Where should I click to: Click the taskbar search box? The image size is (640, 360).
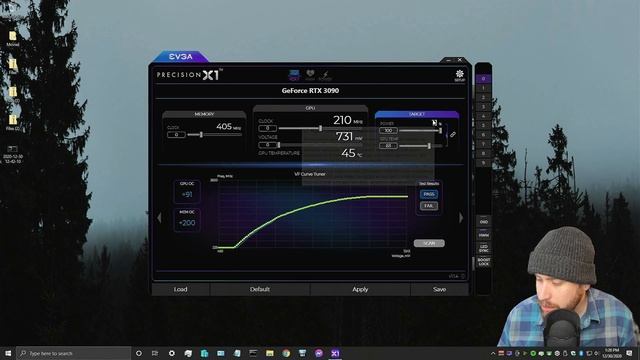(x=73, y=353)
